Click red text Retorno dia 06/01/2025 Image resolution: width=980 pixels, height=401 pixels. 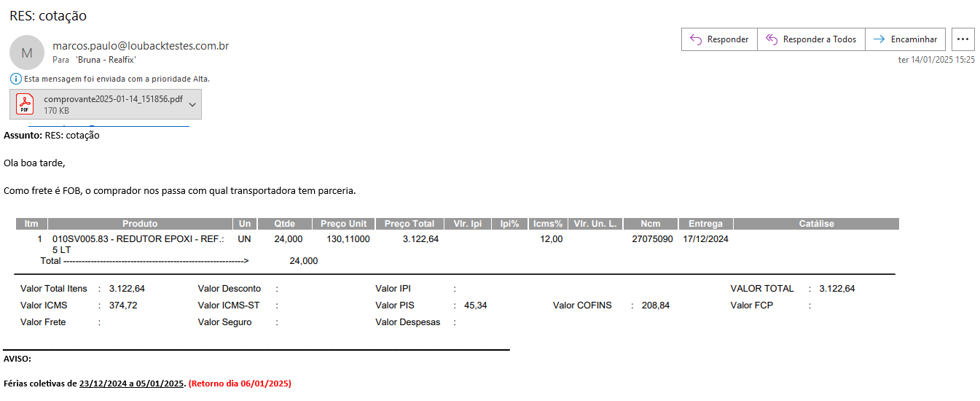point(240,384)
